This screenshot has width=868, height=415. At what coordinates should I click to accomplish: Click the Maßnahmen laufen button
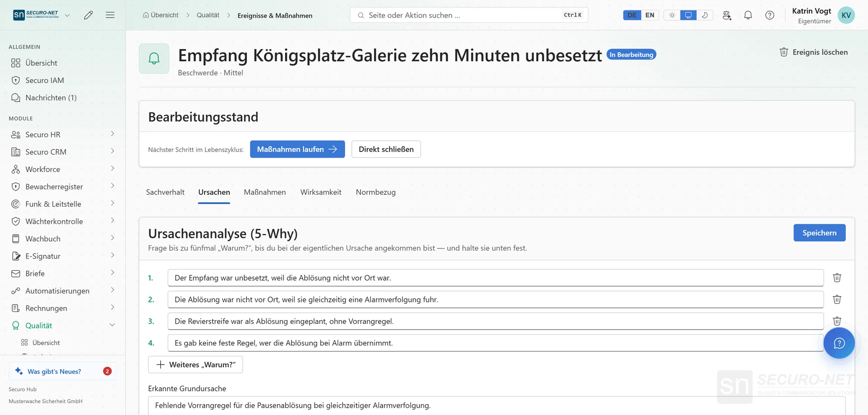[297, 149]
